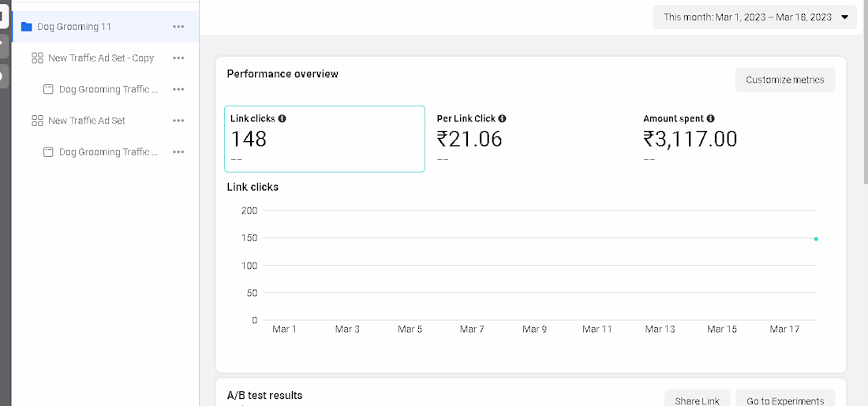868x406 pixels.
Task: Select New Traffic Ad Set - Copy row
Action: click(105, 58)
